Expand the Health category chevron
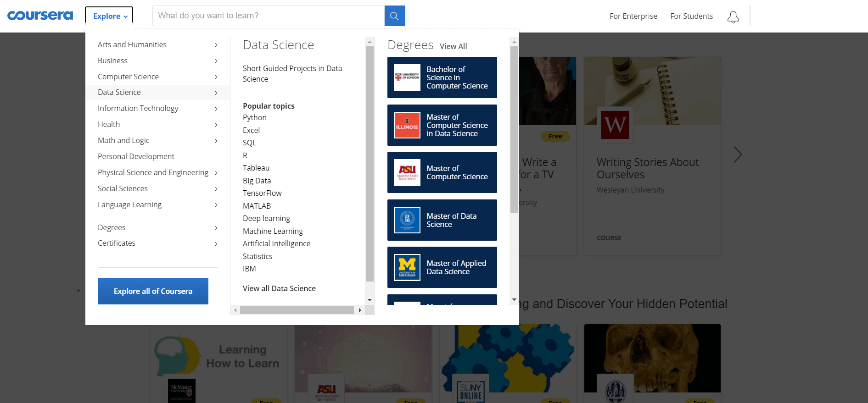The width and height of the screenshot is (868, 403). point(216,125)
